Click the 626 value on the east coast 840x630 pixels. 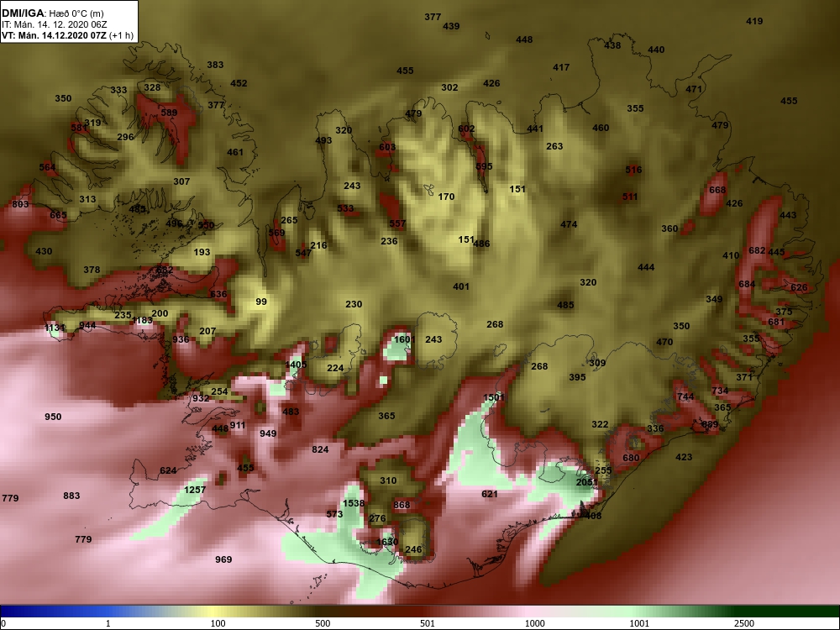tap(799, 287)
